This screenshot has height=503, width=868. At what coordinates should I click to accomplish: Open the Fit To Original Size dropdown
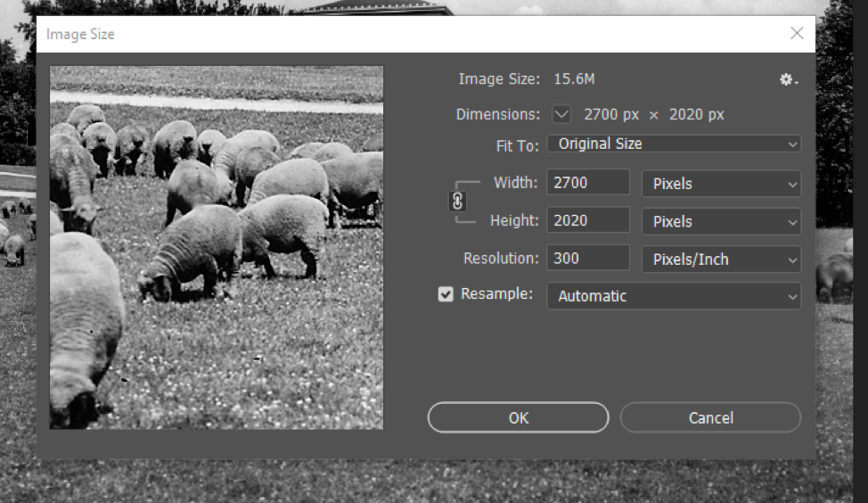[674, 144]
